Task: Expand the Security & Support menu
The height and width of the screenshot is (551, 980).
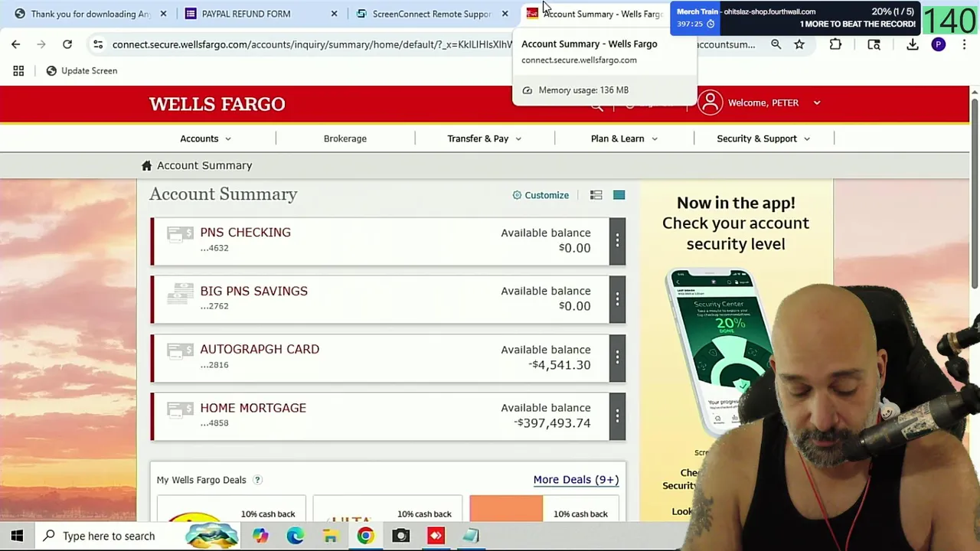Action: click(x=763, y=139)
